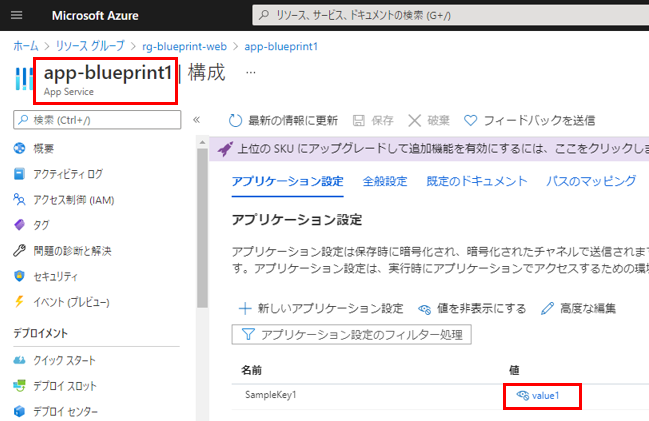Click the wrench diagnose icon

coord(19,250)
